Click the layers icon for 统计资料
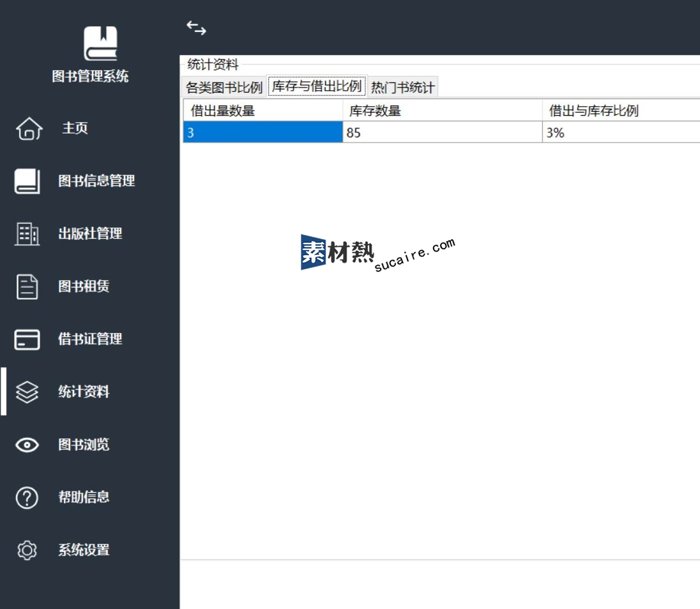Screen dimensions: 700x609 [27, 392]
